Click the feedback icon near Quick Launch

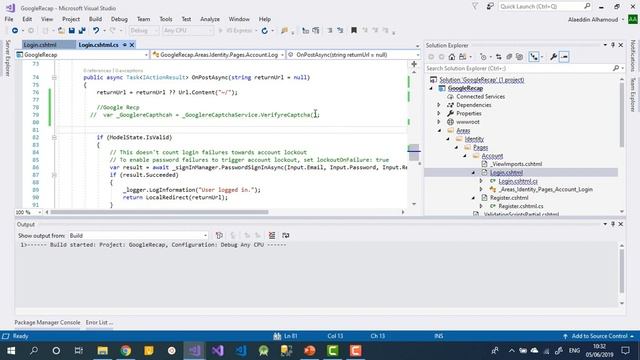click(x=490, y=7)
